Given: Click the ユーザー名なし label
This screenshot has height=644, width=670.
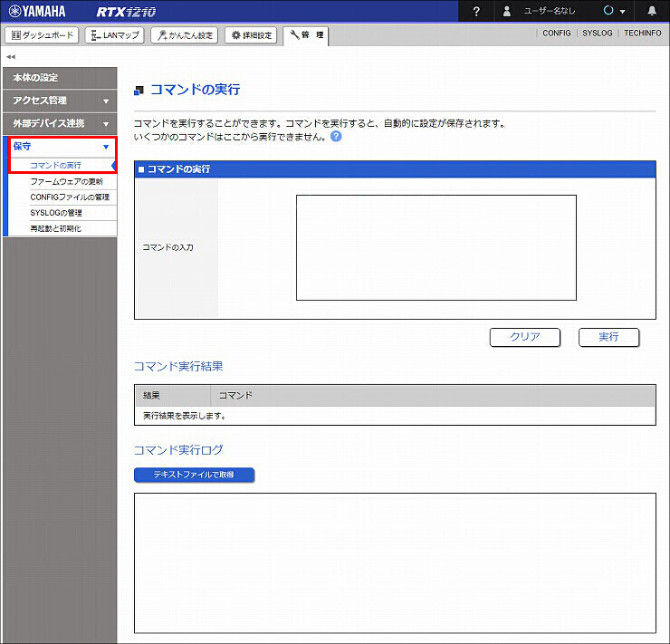Looking at the screenshot, I should pos(550,12).
